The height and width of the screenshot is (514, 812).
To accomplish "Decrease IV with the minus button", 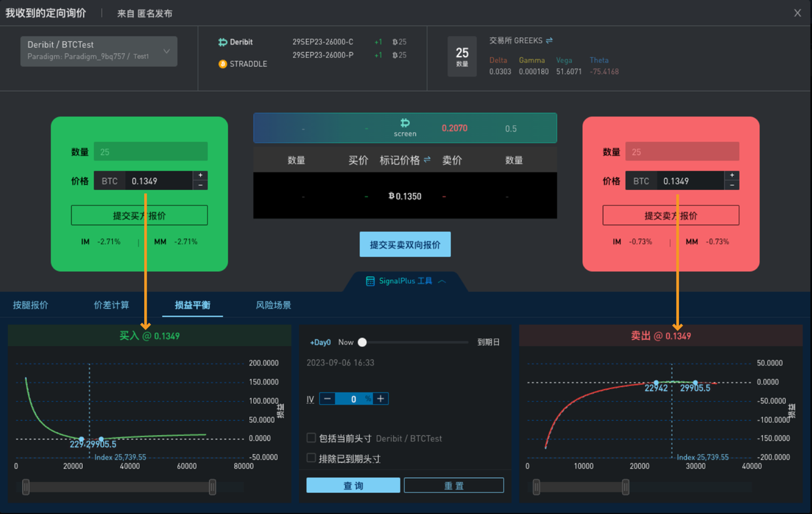I will click(327, 399).
